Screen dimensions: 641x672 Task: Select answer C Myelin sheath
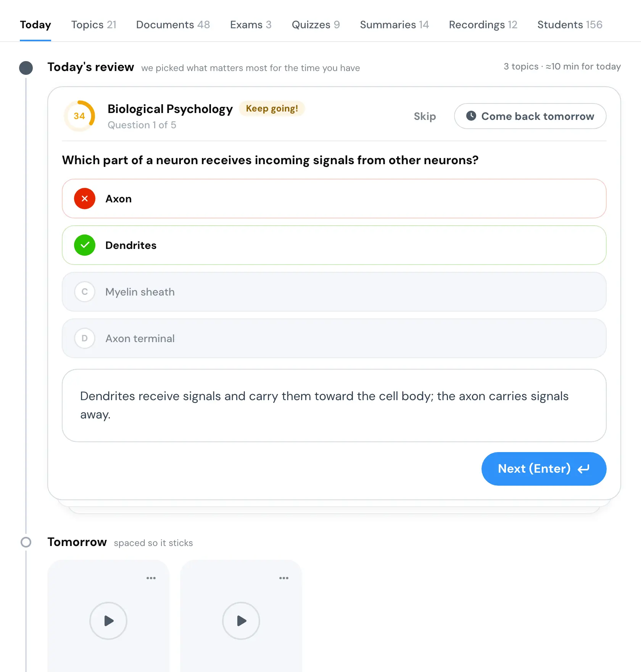pos(334,292)
